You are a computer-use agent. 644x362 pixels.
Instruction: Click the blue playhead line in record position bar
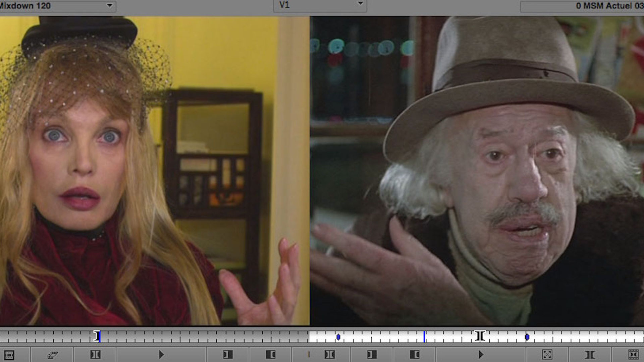pos(424,336)
